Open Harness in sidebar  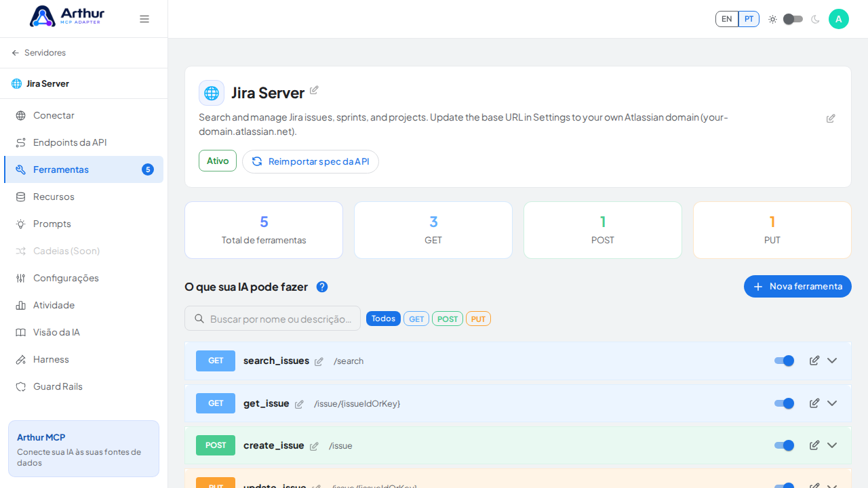click(83, 359)
